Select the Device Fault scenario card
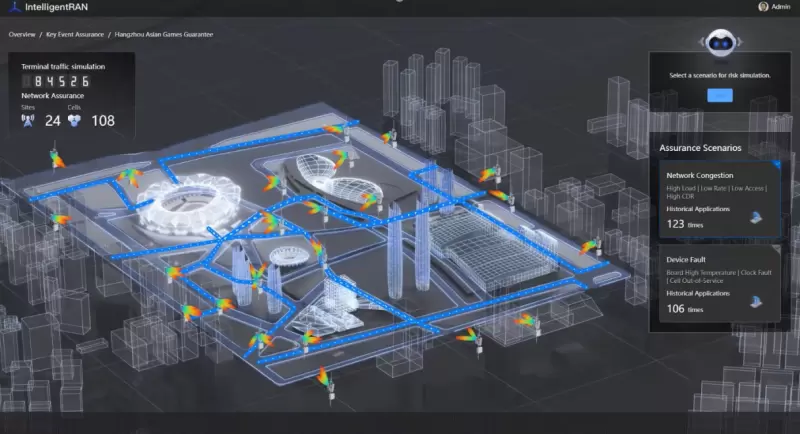 pos(719,284)
